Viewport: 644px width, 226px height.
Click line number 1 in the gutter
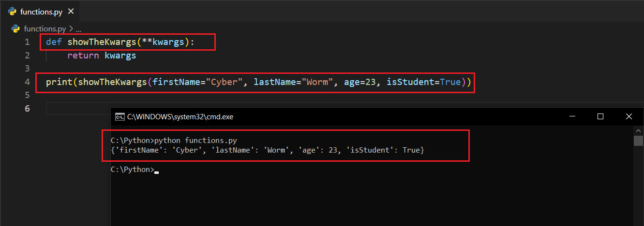point(27,42)
